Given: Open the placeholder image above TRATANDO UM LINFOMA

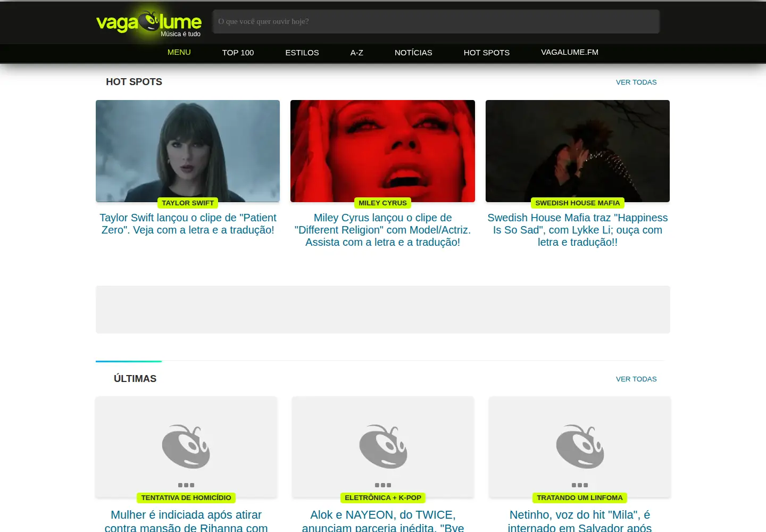Looking at the screenshot, I should (580, 447).
